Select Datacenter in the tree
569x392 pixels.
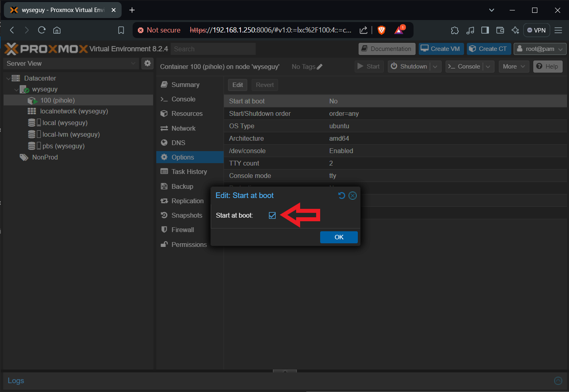(x=40, y=78)
